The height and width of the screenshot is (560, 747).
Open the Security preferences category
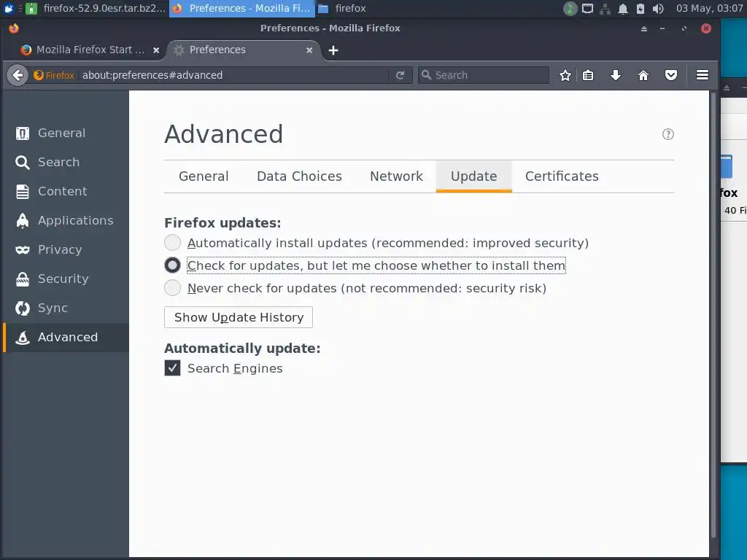[x=66, y=279]
